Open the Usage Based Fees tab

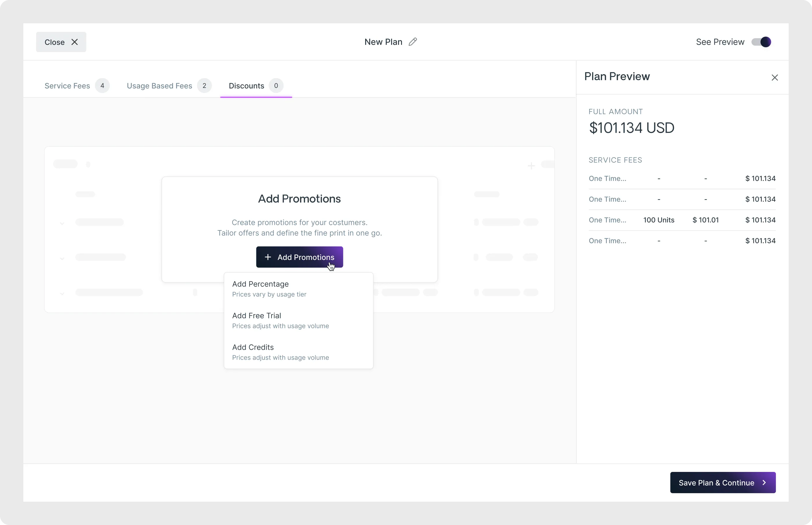tap(159, 85)
